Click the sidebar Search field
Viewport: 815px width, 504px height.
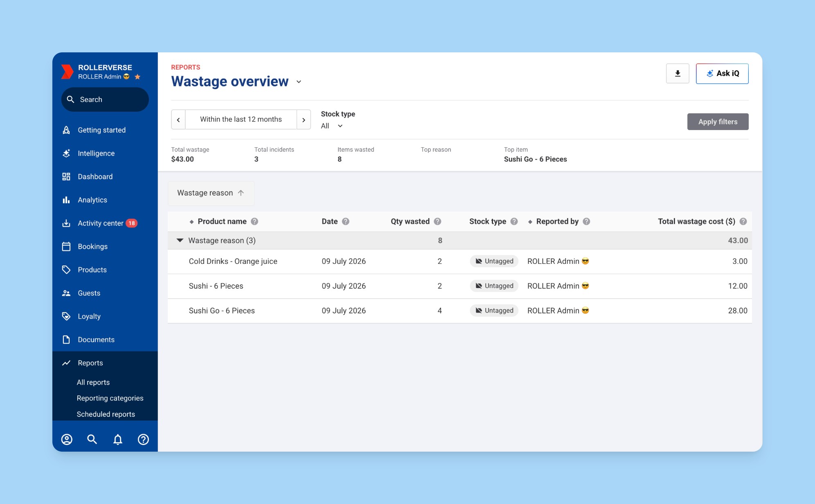coord(105,99)
